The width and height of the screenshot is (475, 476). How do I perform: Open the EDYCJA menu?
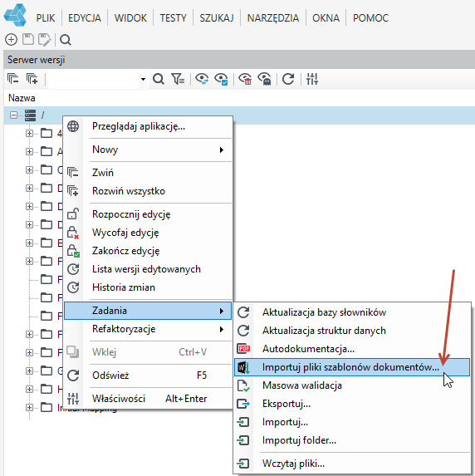click(x=85, y=18)
